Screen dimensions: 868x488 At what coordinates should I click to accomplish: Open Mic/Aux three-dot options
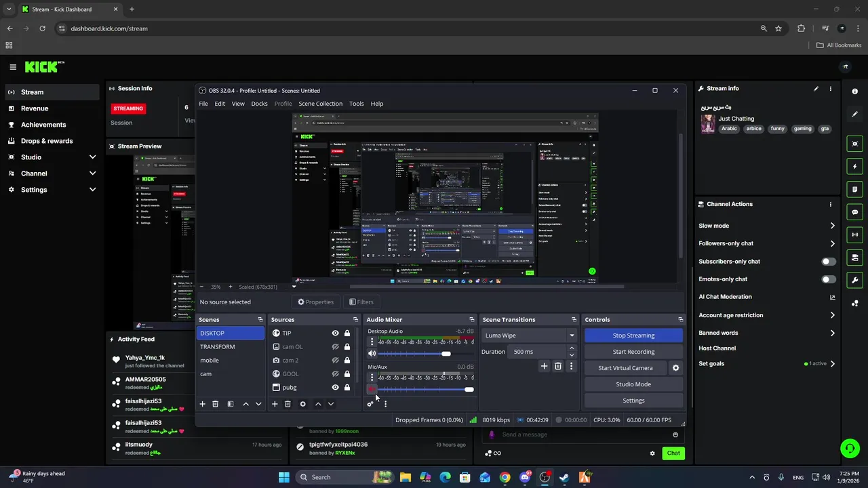coord(372,378)
